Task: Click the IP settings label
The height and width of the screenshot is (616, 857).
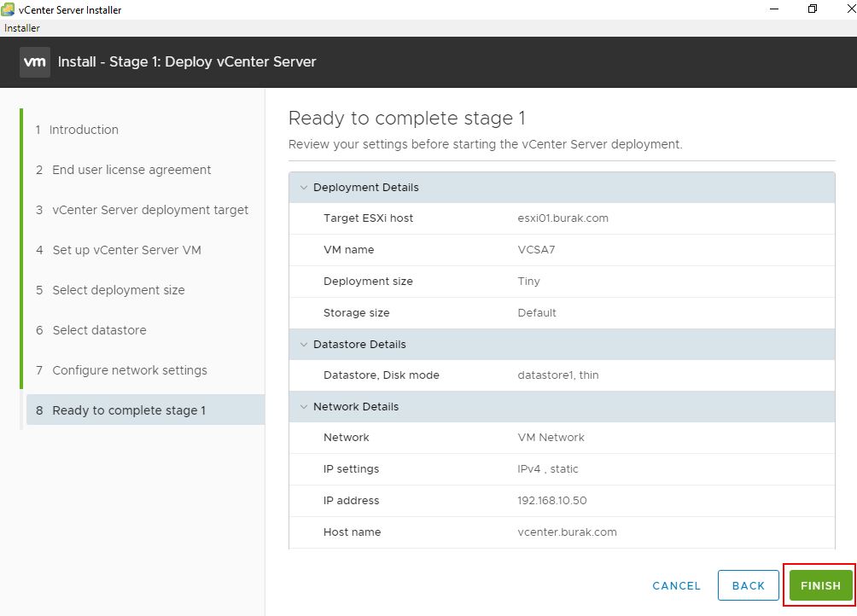Action: click(351, 469)
